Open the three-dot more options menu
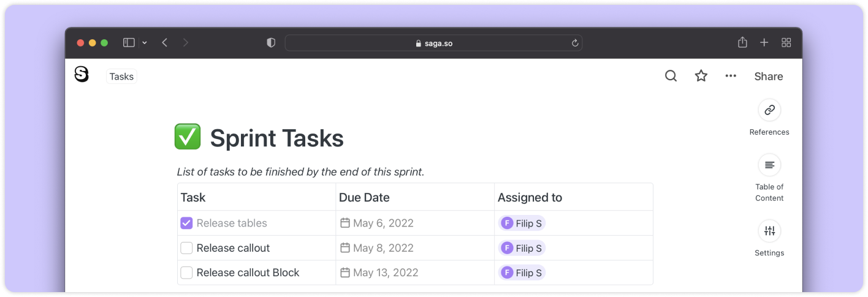 tap(731, 76)
